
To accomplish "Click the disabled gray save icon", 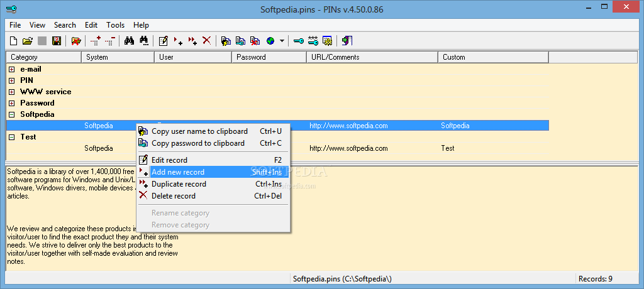I will point(42,41).
